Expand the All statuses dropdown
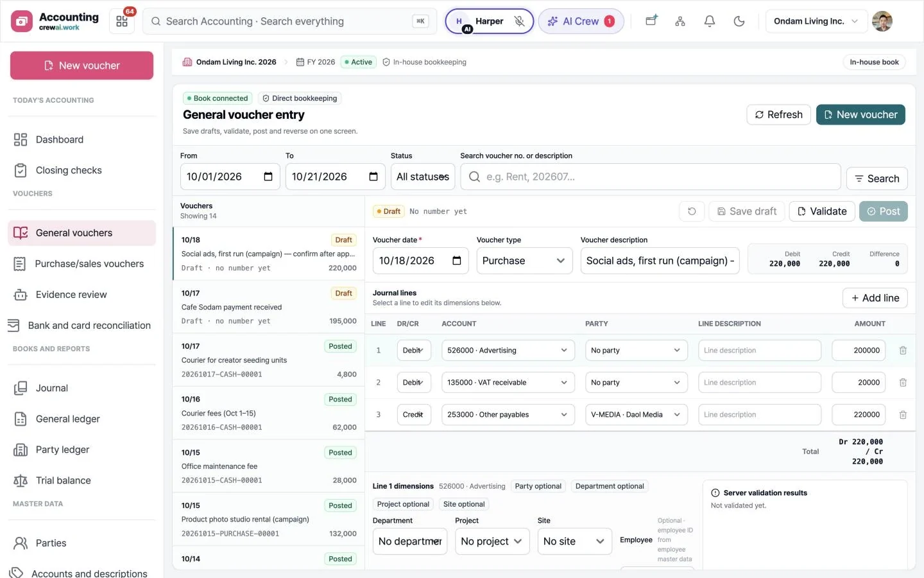 423,177
